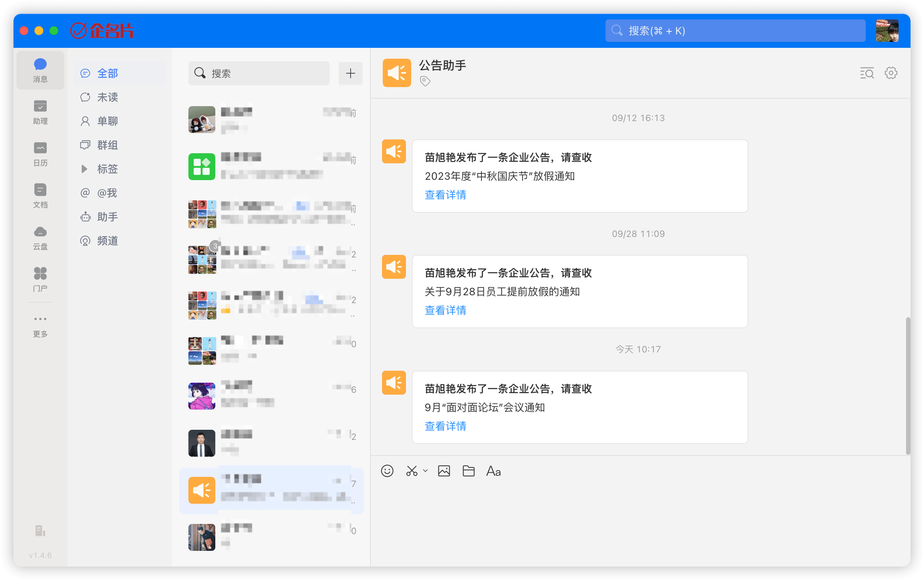Click the send image icon

444,471
